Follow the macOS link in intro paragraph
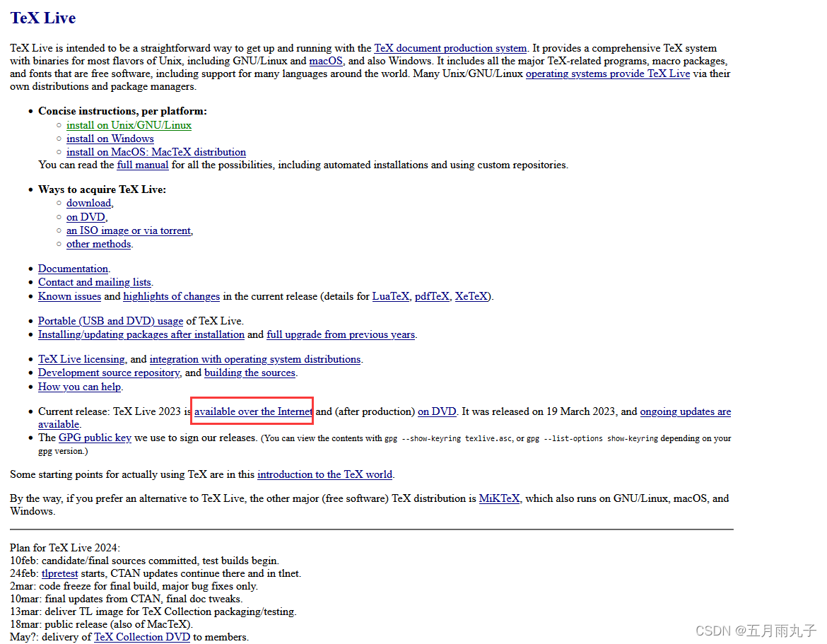827x644 pixels. pyautogui.click(x=325, y=61)
